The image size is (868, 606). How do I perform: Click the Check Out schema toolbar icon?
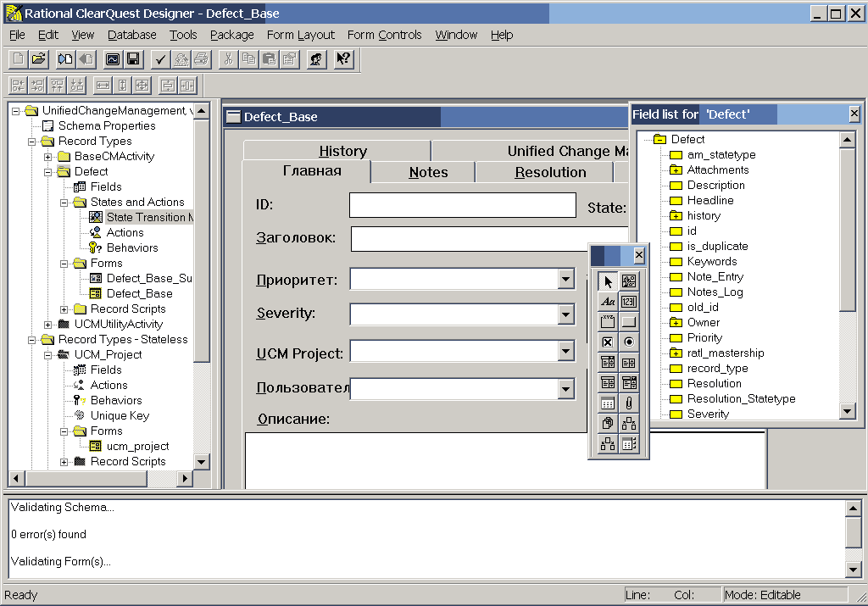pyautogui.click(x=65, y=58)
